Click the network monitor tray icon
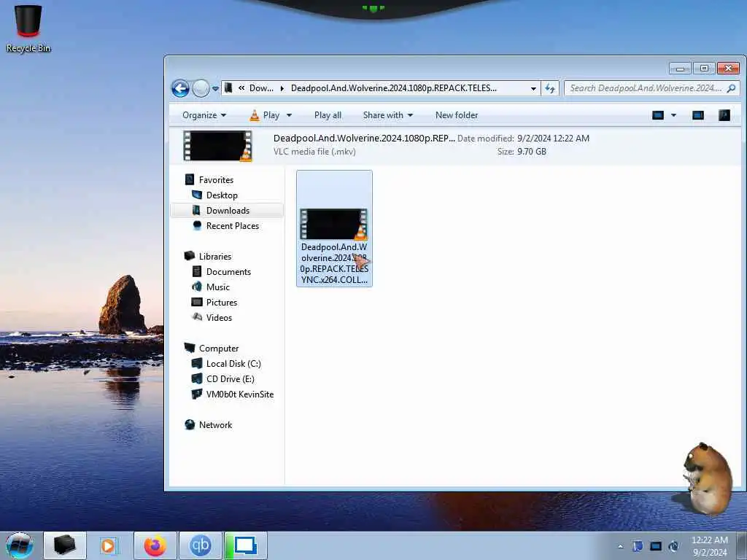Screen dimensions: 747x560 [656, 546]
